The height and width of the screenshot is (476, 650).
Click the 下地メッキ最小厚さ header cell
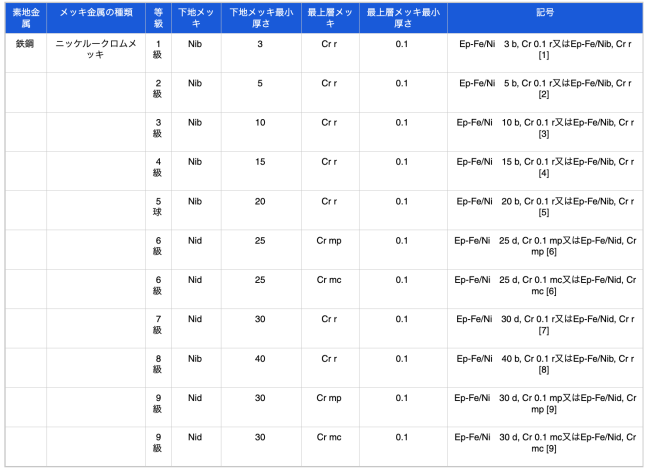tap(260, 17)
